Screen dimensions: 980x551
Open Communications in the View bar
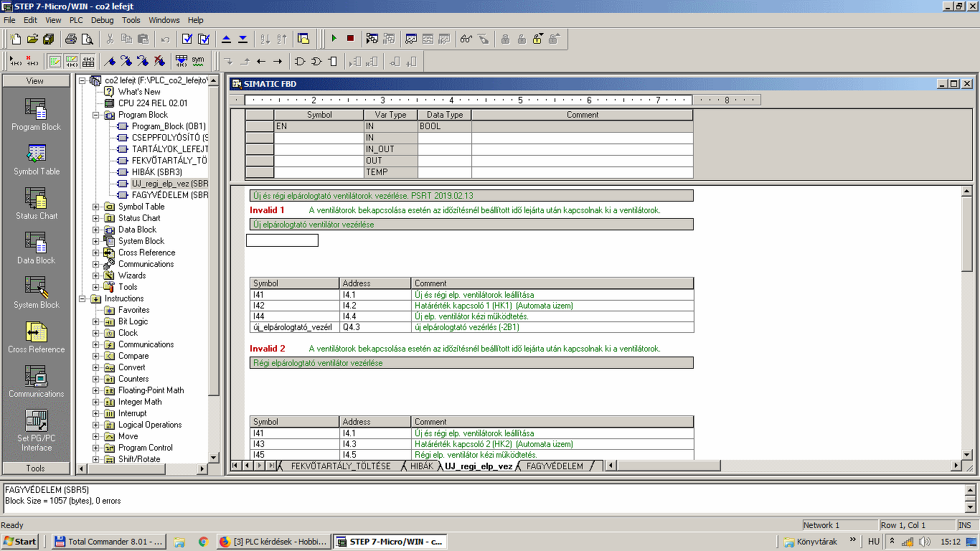(x=36, y=382)
